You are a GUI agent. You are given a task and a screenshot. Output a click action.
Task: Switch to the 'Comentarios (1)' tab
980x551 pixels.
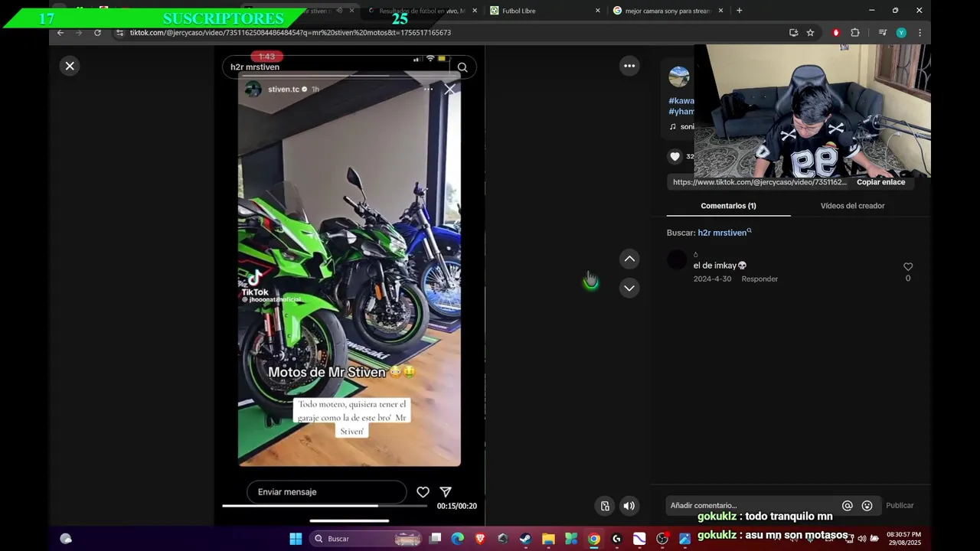(x=728, y=206)
